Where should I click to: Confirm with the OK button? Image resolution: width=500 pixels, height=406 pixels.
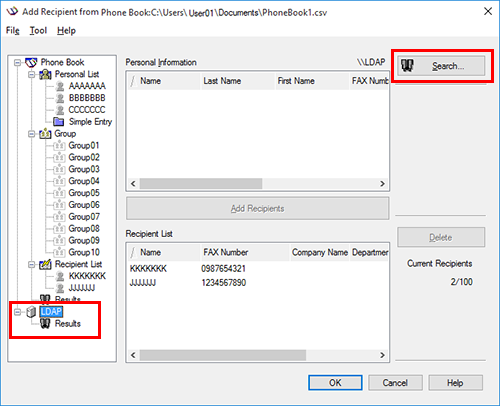[335, 383]
